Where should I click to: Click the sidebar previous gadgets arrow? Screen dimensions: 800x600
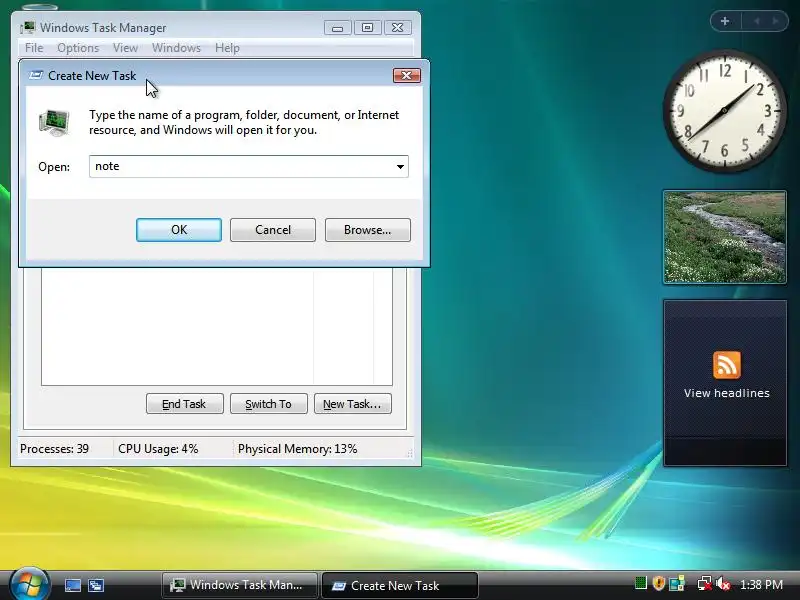757,21
